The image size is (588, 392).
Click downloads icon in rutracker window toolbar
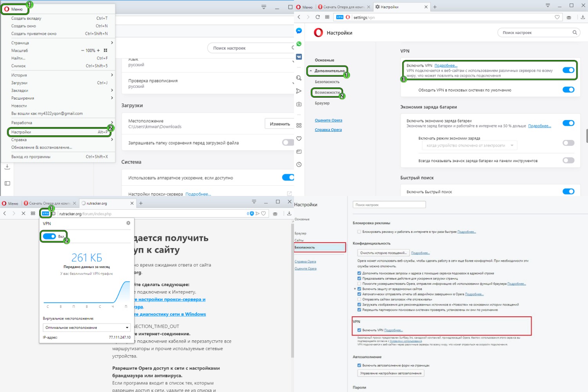tap(289, 214)
